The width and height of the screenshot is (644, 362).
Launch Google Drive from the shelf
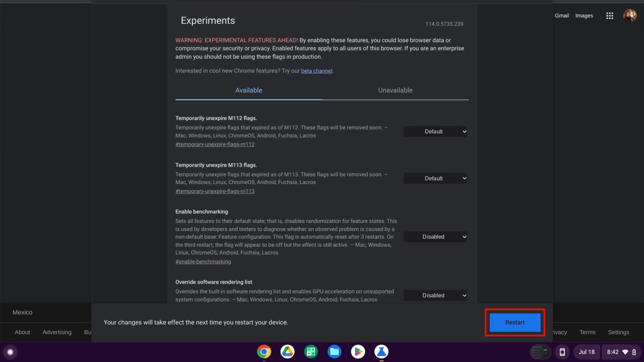coord(287,352)
